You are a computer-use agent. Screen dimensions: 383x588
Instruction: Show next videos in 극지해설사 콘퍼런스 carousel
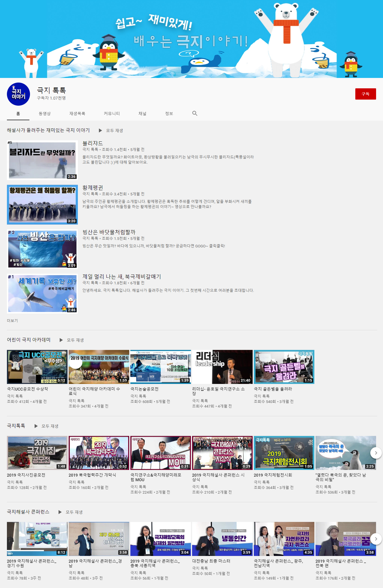click(376, 539)
